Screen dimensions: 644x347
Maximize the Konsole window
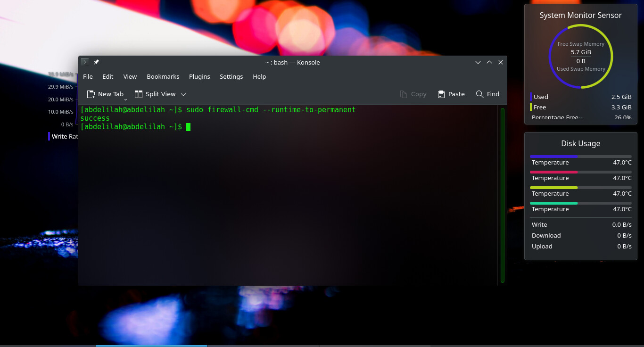(489, 62)
